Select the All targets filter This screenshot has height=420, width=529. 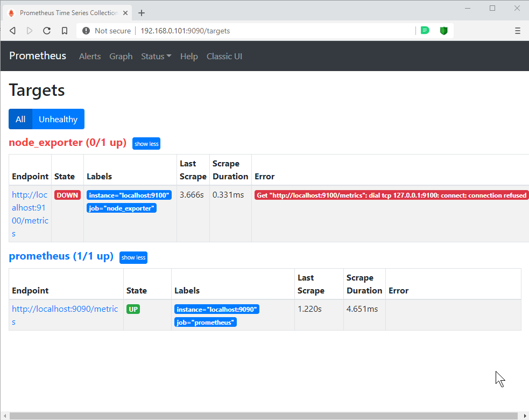click(x=20, y=119)
